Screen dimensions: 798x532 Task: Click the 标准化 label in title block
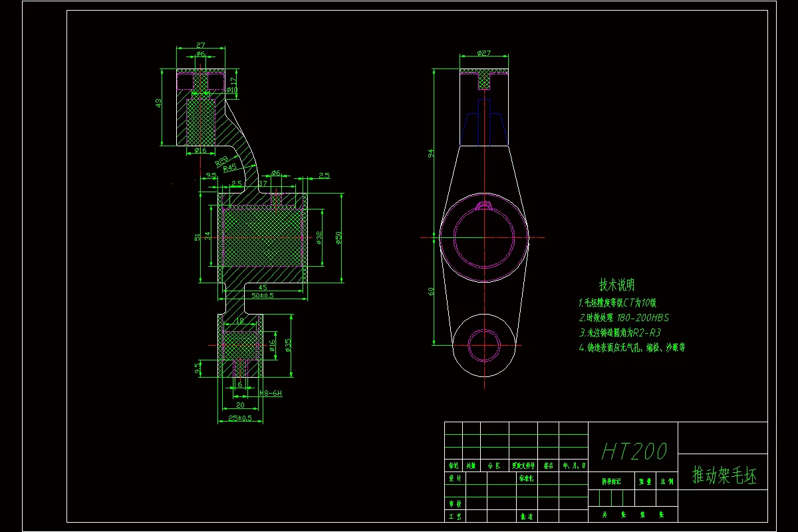pos(525,478)
